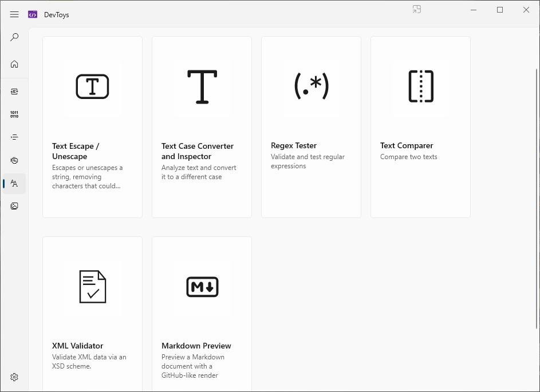Screen dimensions: 540x392
Task: Toggle compact overlay mode icon
Action: 417,9
